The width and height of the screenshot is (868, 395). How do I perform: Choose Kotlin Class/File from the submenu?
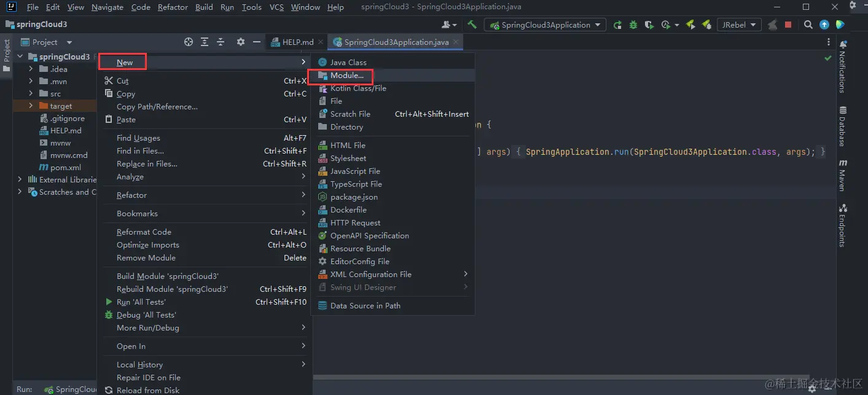pos(393,88)
